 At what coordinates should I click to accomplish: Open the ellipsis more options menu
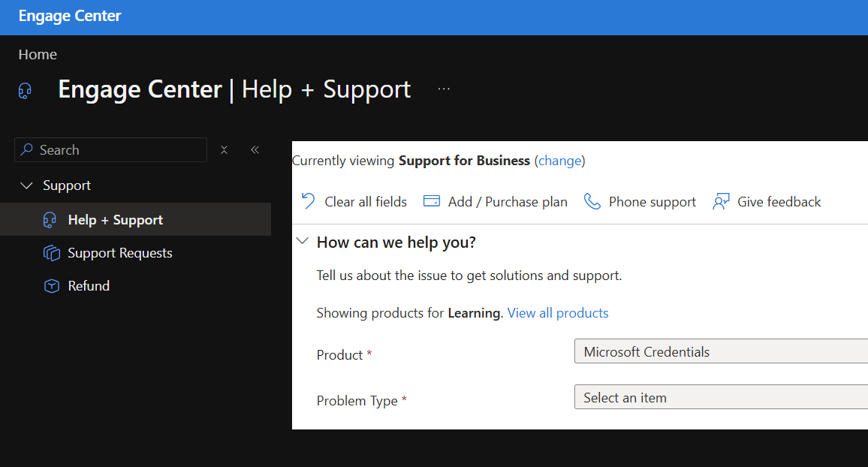(x=444, y=89)
